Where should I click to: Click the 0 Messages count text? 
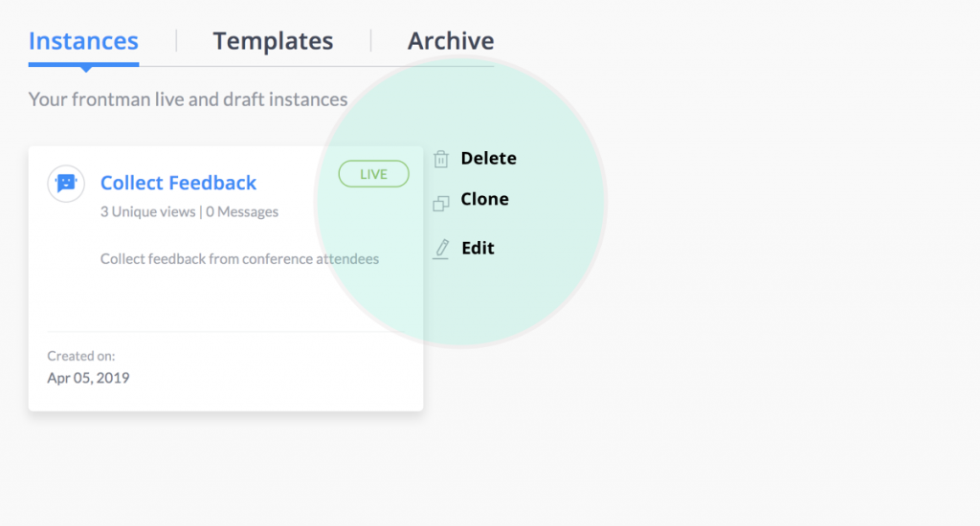[x=242, y=211]
